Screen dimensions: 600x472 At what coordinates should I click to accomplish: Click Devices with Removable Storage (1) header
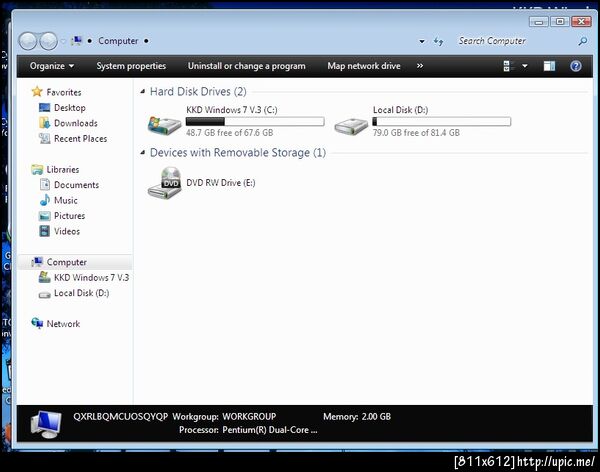[x=238, y=153]
